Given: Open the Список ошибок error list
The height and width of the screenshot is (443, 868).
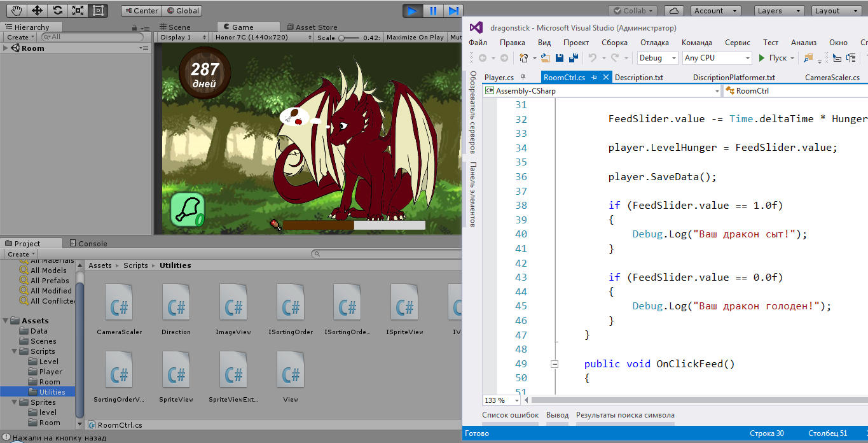Looking at the screenshot, I should (510, 415).
